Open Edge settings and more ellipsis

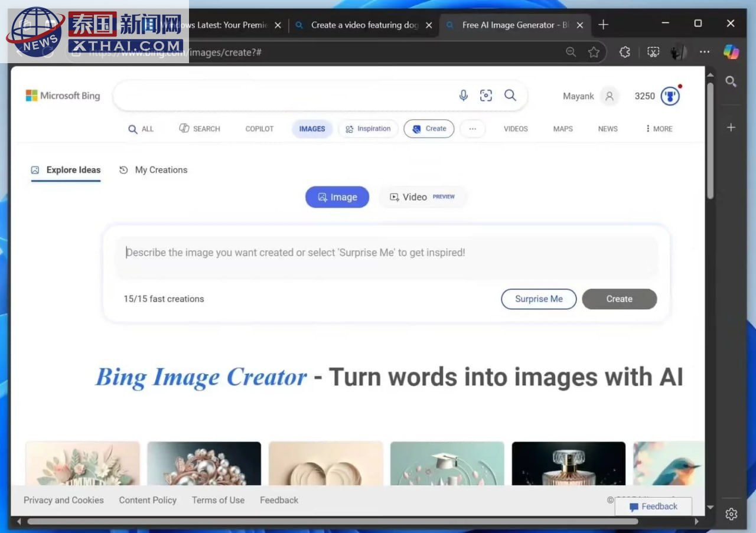705,52
